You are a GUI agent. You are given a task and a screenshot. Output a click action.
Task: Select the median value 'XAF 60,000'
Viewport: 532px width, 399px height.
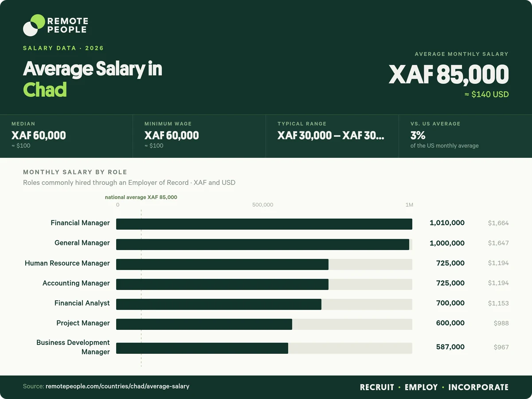click(39, 135)
